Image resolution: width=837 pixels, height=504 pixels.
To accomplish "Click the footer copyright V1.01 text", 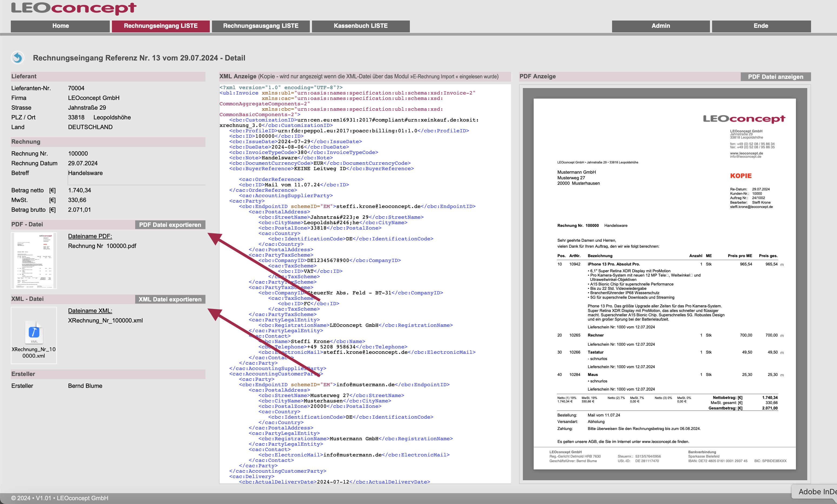I will pyautogui.click(x=60, y=498).
